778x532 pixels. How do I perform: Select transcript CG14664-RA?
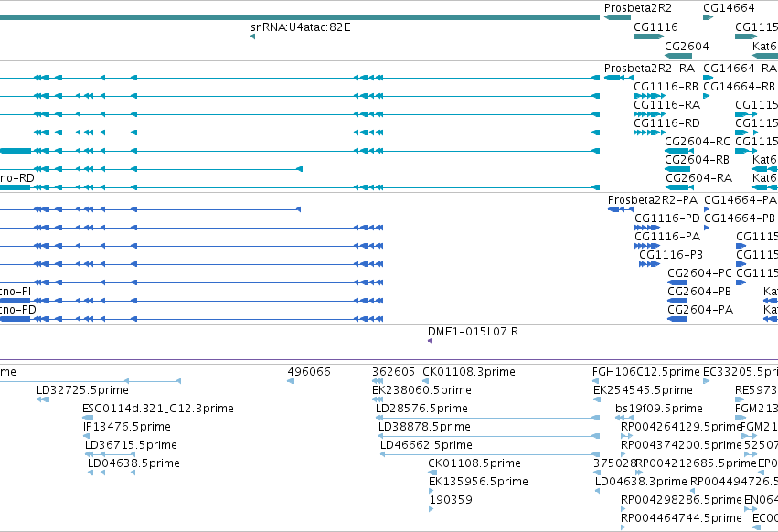[x=740, y=68]
